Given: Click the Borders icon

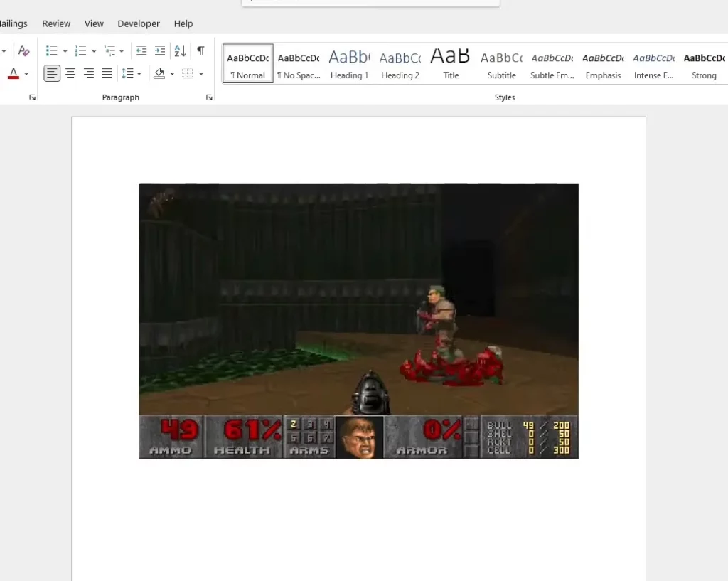Looking at the screenshot, I should coord(188,73).
